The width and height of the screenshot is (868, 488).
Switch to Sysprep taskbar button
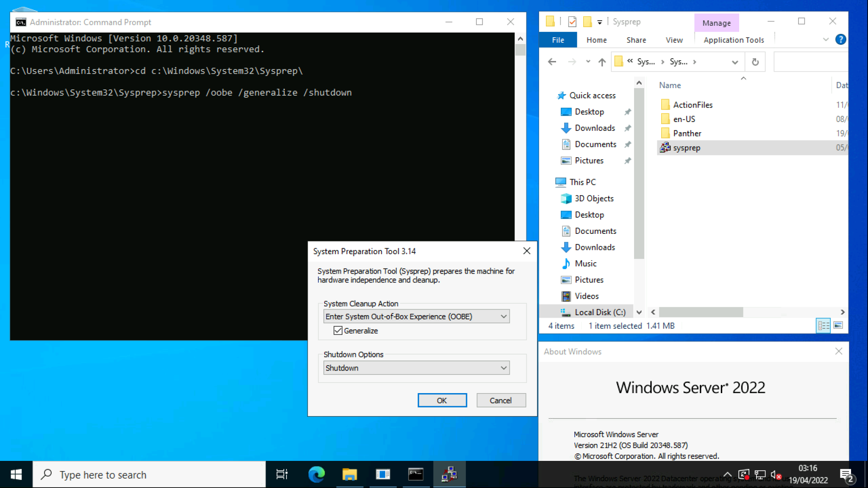pyautogui.click(x=449, y=474)
